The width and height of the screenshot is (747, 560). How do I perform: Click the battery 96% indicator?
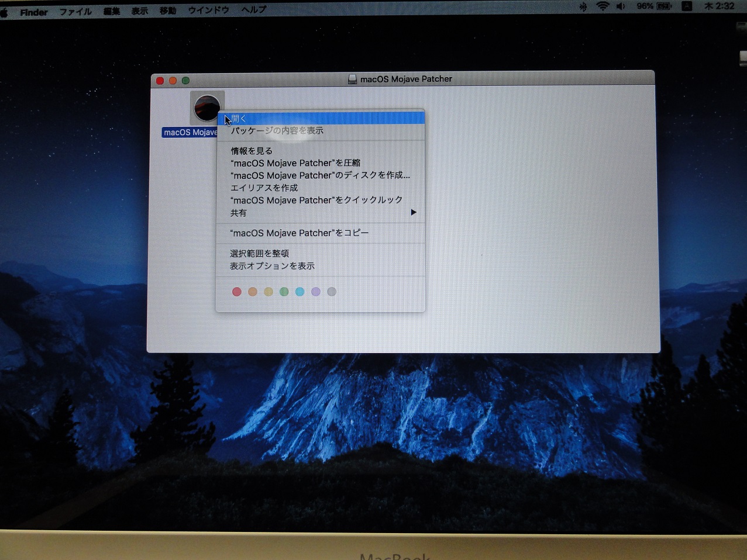point(654,6)
